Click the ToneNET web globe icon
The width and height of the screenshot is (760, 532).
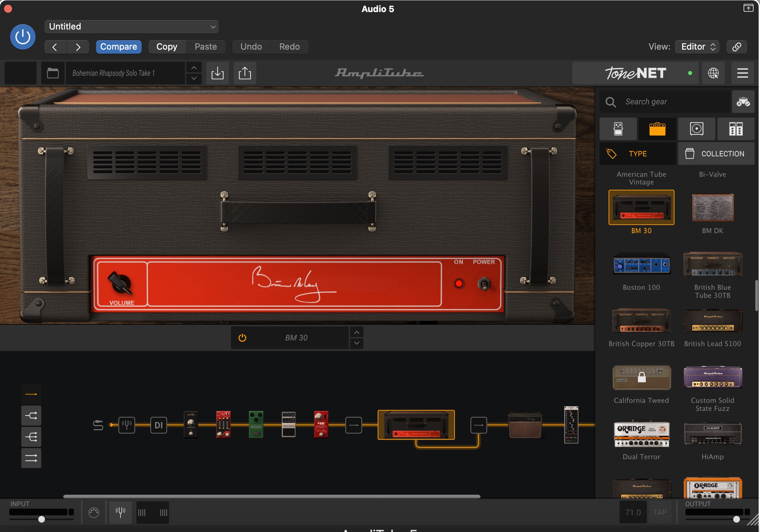[713, 73]
